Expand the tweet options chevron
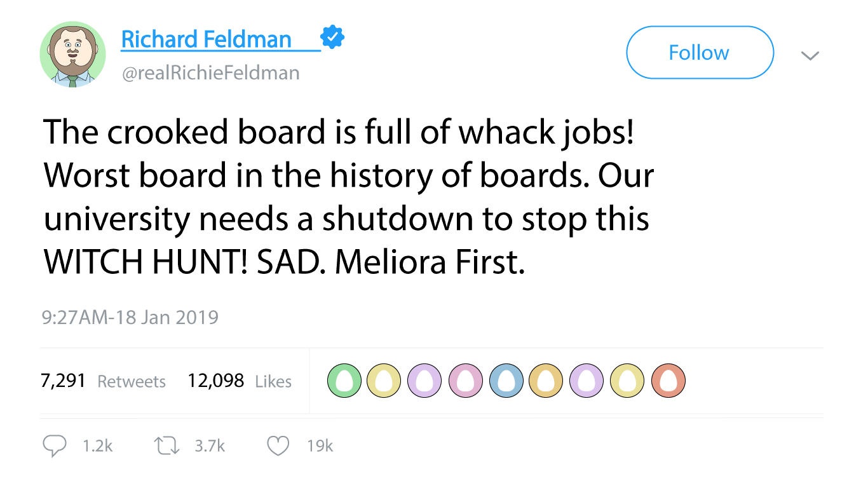 [810, 55]
